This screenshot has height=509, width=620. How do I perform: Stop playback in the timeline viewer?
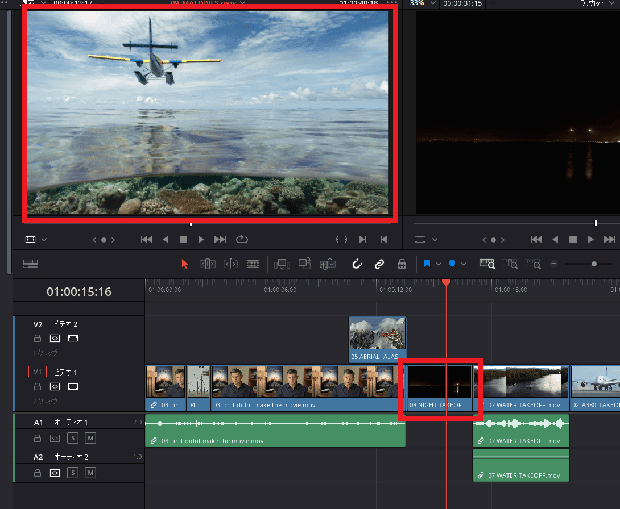573,239
